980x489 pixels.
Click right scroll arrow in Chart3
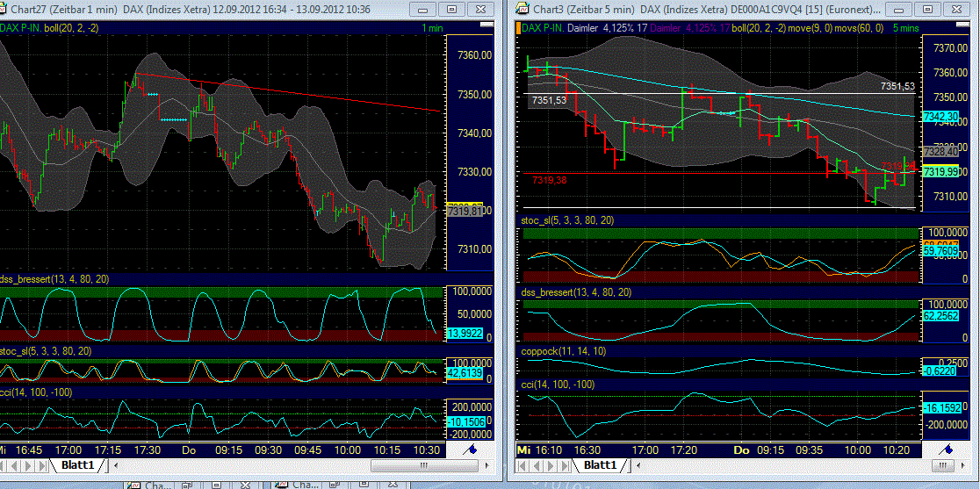[962, 466]
